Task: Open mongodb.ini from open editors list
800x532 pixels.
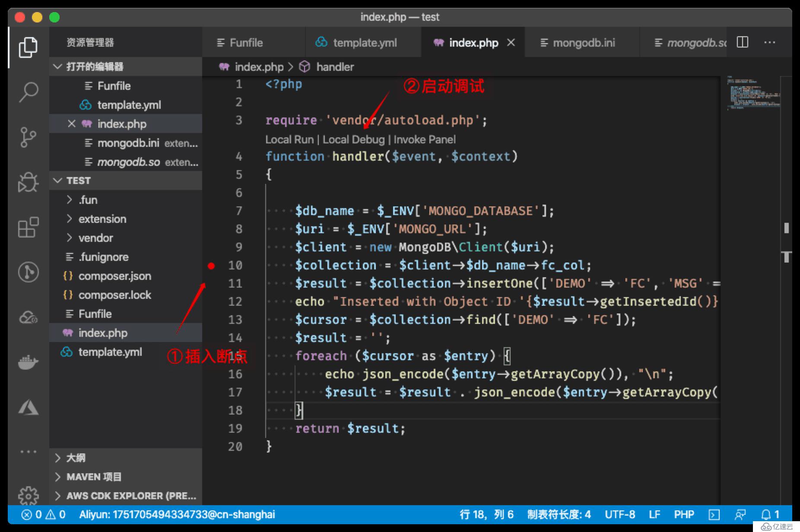Action: pos(125,143)
